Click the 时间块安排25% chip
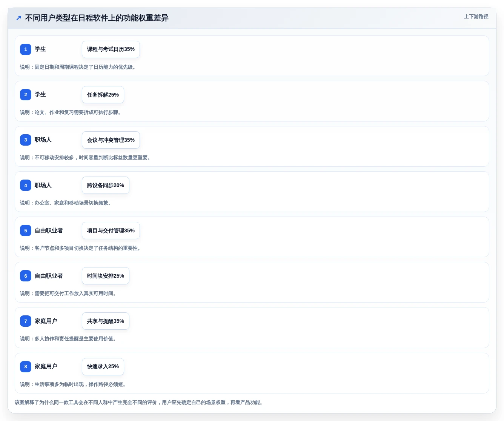The image size is (504, 421). coord(106,276)
